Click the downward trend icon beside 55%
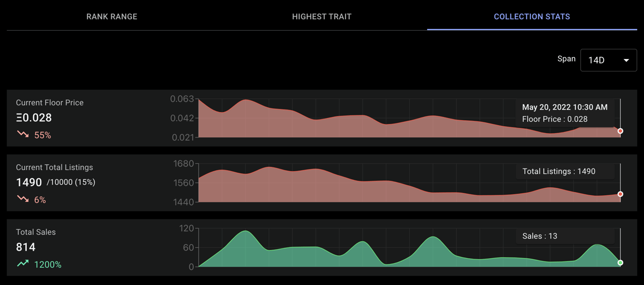Screen dimensions: 644x285 coord(23,135)
